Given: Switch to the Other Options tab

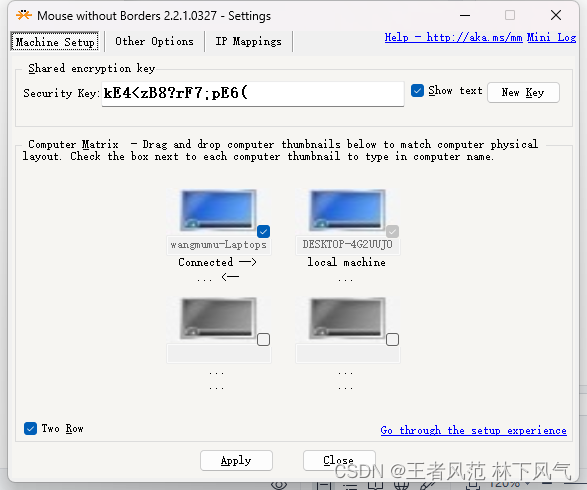Looking at the screenshot, I should (154, 41).
